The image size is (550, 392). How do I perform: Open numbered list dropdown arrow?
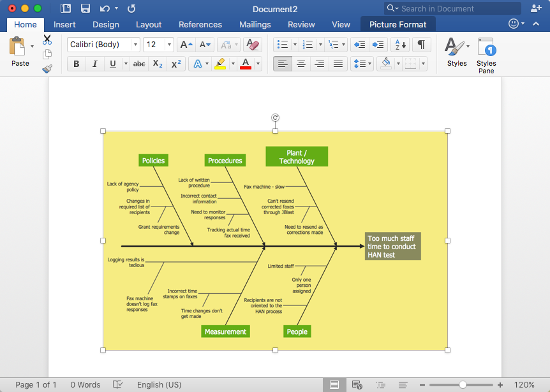click(320, 45)
